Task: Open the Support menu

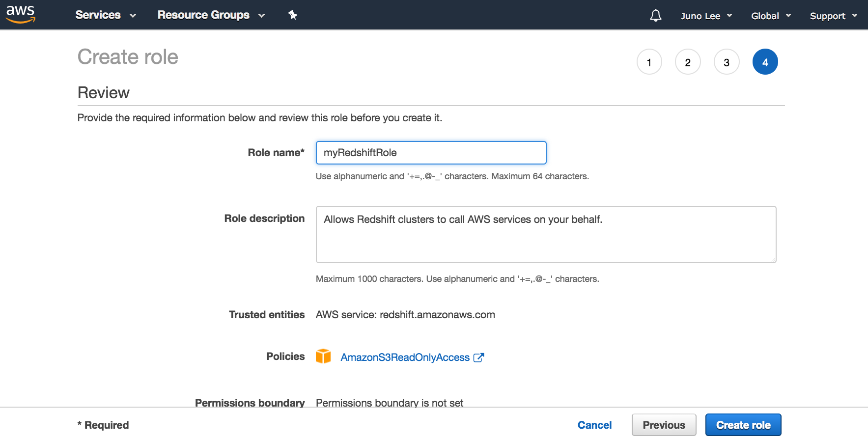Action: pyautogui.click(x=833, y=16)
